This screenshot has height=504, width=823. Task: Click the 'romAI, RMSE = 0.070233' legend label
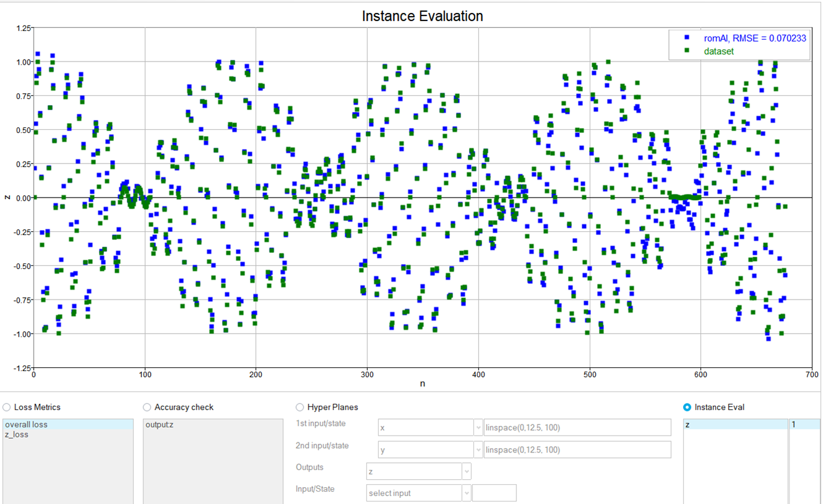coord(755,38)
